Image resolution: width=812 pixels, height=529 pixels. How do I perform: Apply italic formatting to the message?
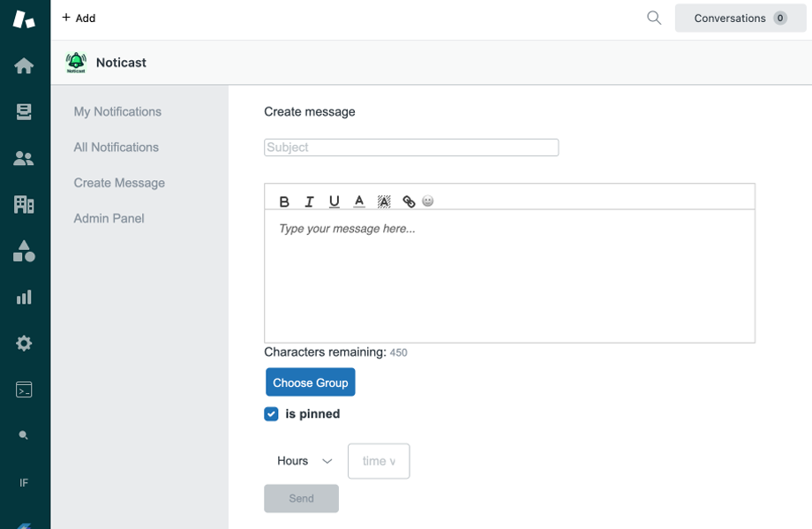(309, 201)
